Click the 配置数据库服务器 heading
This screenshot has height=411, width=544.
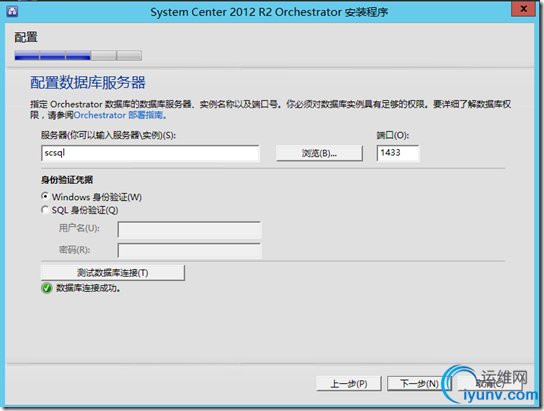coord(88,83)
